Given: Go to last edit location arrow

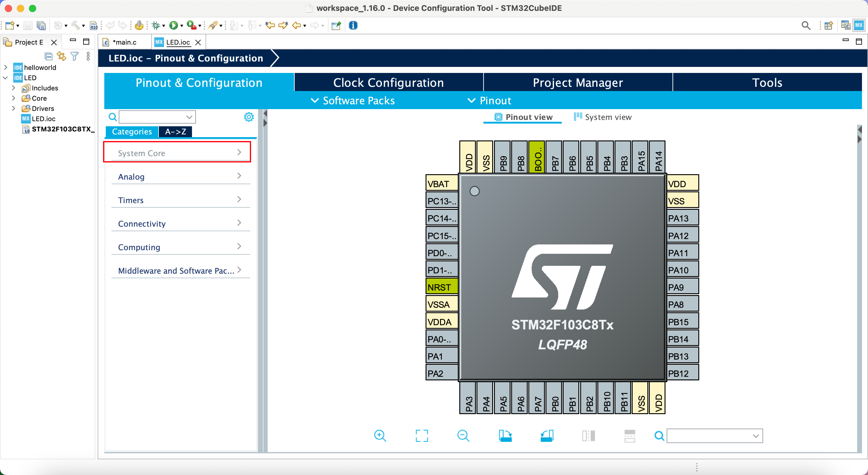Looking at the screenshot, I should [x=270, y=25].
